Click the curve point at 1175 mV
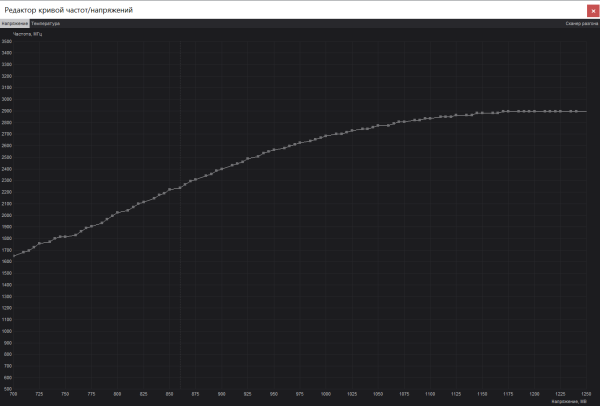The image size is (600, 406). [507, 111]
